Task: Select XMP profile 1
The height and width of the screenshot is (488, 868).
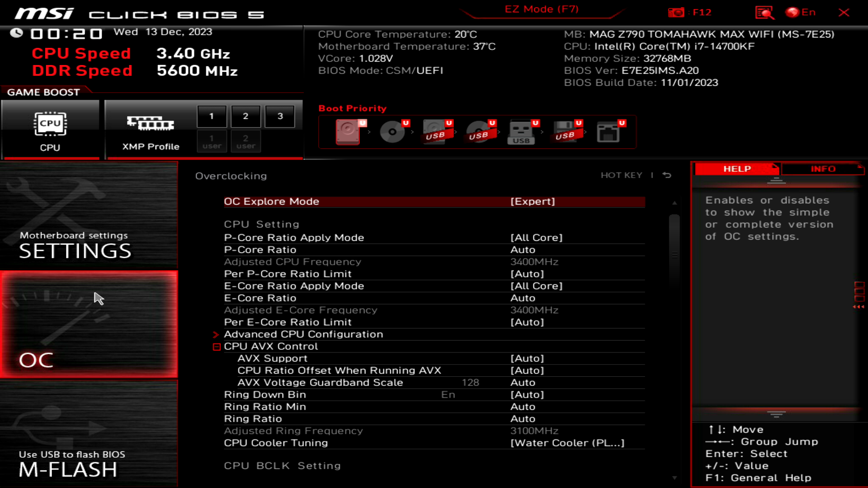Action: coord(212,116)
